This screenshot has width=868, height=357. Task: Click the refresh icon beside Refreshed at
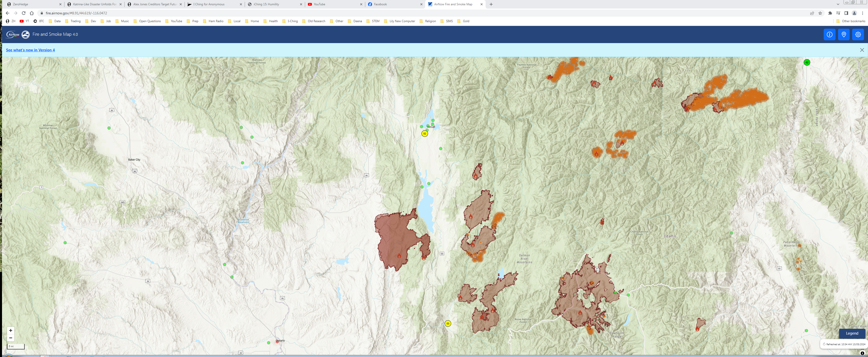(x=824, y=344)
